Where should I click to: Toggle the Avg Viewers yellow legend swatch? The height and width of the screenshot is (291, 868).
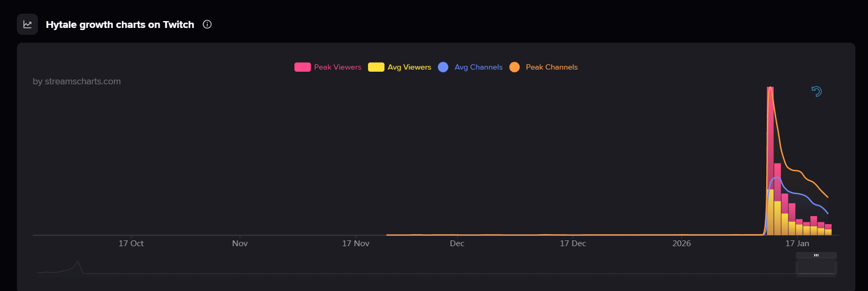coord(376,67)
